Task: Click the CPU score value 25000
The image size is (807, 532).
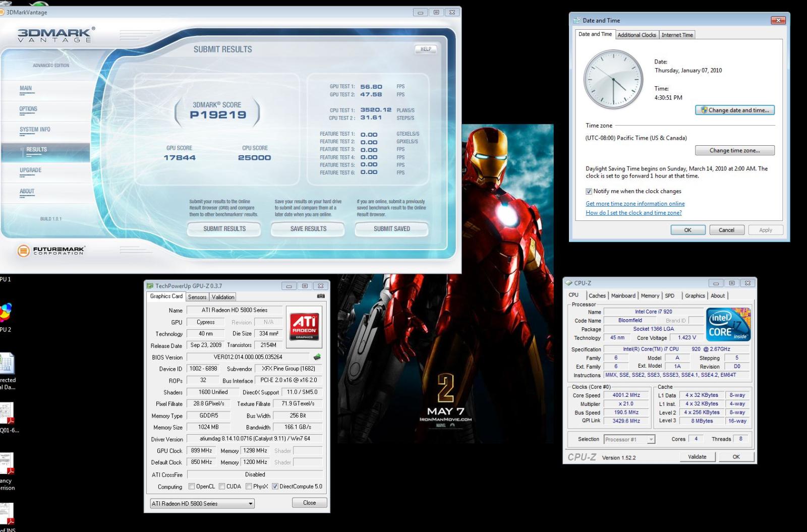Action: (254, 158)
